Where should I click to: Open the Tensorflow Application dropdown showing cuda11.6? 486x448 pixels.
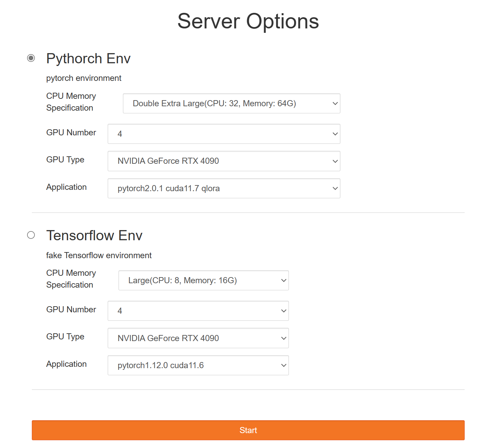tap(198, 365)
